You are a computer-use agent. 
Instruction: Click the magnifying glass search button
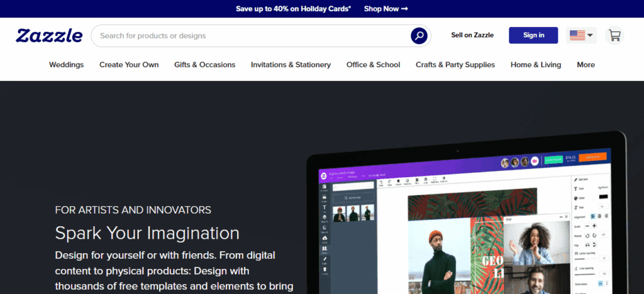[419, 36]
